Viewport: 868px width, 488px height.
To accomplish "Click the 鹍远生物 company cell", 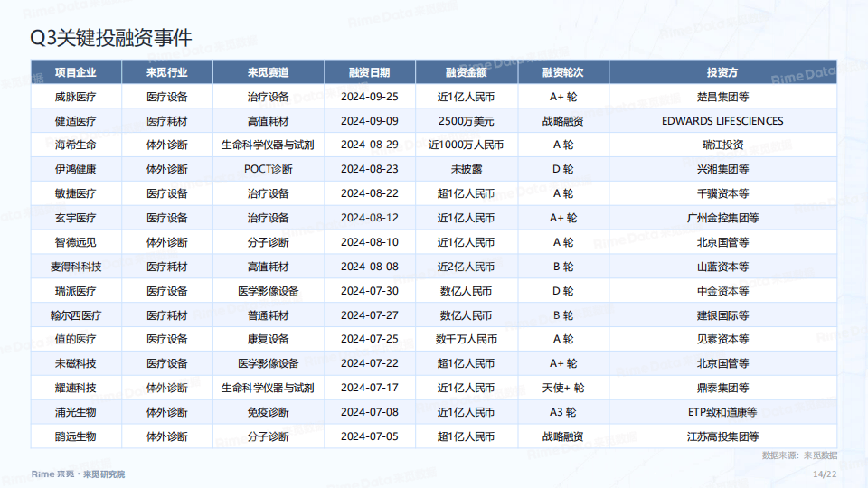I will click(x=76, y=436).
